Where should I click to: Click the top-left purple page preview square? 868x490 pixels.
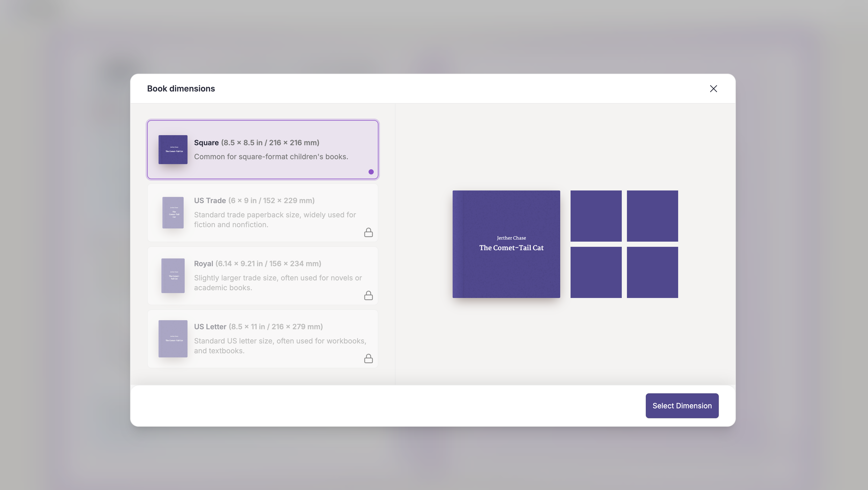click(596, 216)
